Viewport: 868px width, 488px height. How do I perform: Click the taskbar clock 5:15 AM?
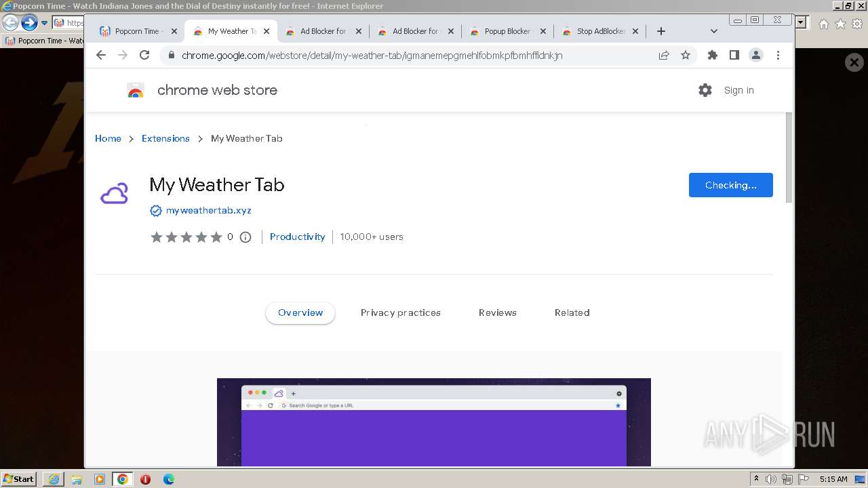pos(833,479)
